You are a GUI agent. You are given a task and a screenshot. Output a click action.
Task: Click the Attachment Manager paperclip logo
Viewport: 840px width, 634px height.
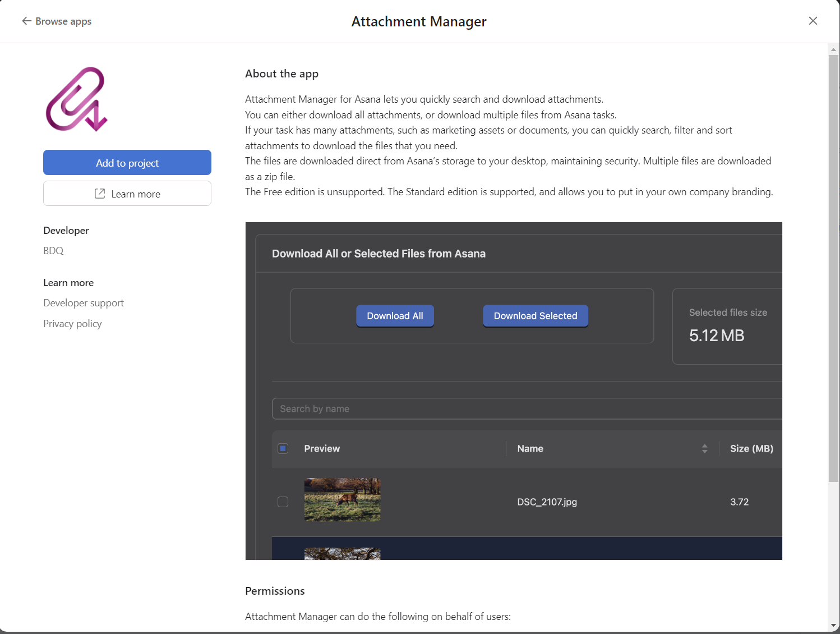(x=77, y=99)
